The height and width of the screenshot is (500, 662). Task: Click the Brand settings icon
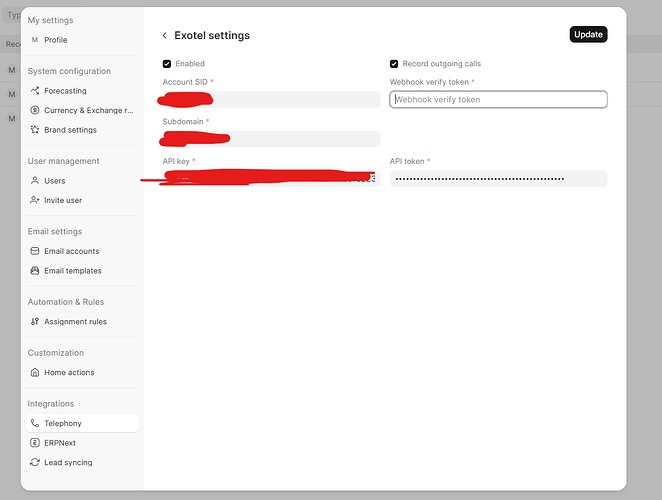(35, 130)
